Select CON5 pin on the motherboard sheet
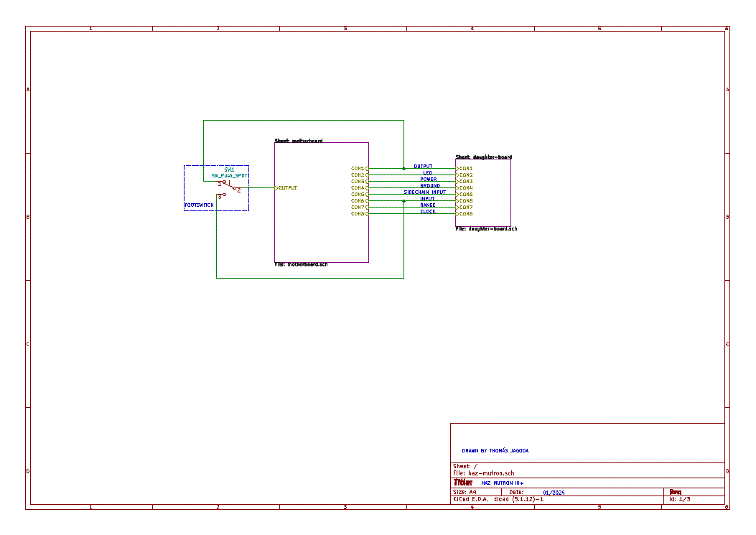The height and width of the screenshot is (535, 756). click(360, 195)
